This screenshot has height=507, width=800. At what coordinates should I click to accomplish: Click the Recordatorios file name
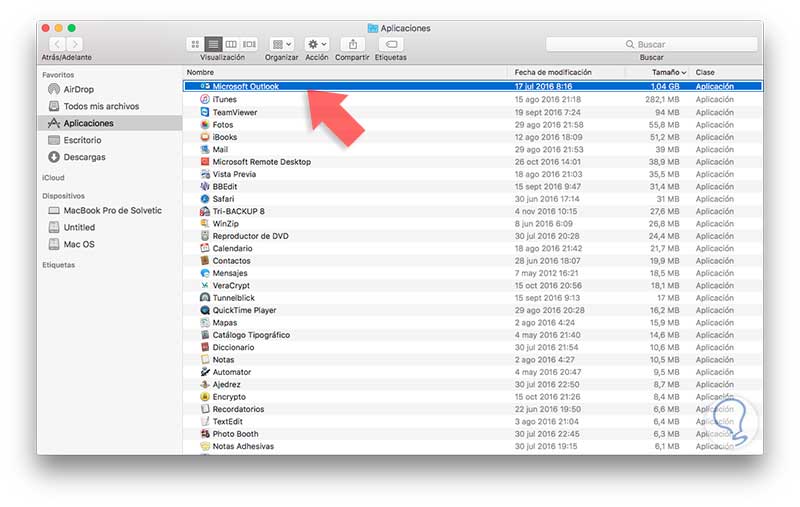pyautogui.click(x=238, y=409)
